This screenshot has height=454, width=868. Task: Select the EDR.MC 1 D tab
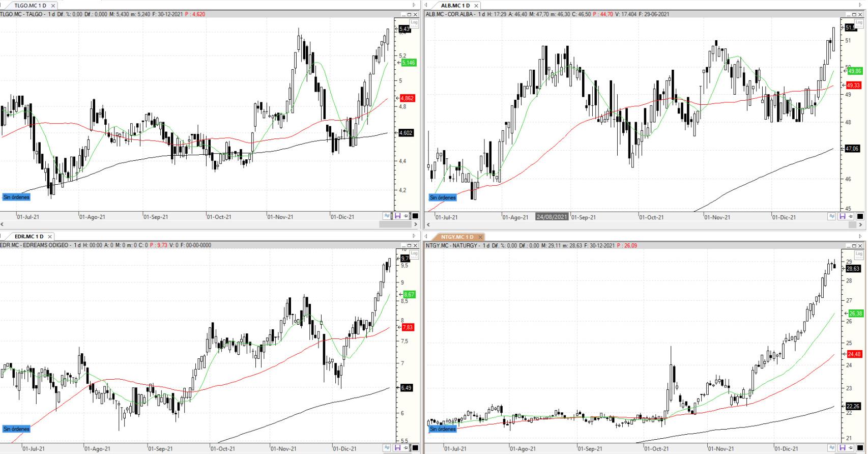point(28,237)
